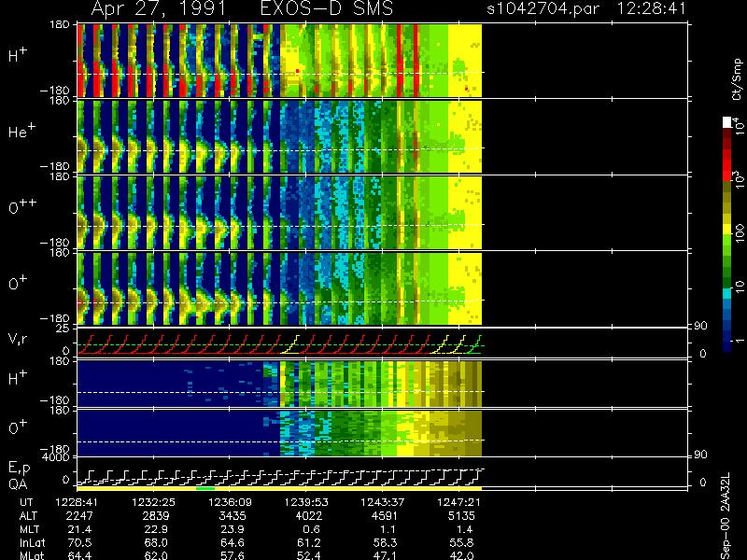
Task: Click MLT value '1.1'
Action: pos(388,529)
